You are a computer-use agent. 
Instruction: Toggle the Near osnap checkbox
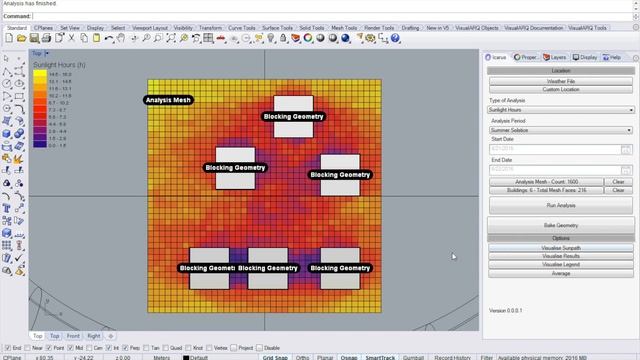(x=27, y=348)
